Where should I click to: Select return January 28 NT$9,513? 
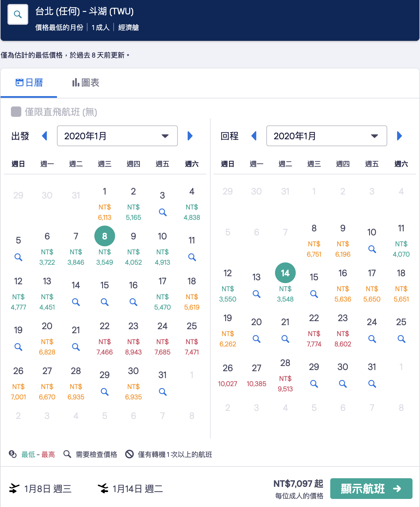coord(285,376)
